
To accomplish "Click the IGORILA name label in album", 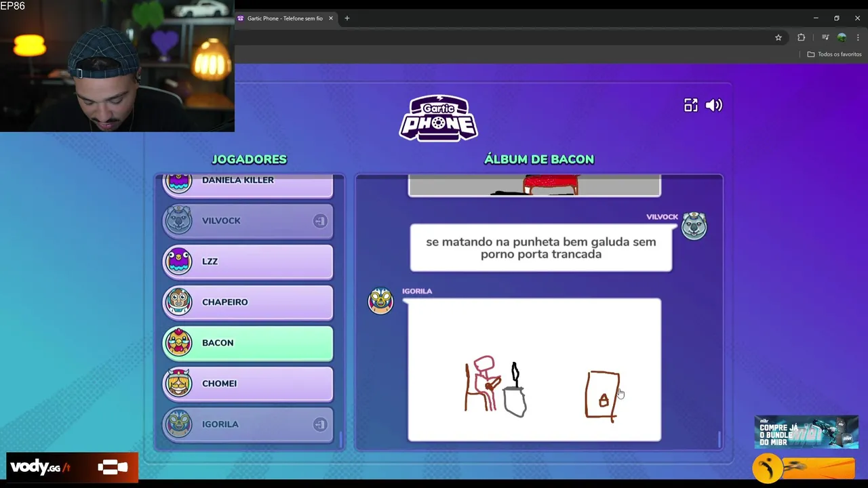I will [x=417, y=291].
